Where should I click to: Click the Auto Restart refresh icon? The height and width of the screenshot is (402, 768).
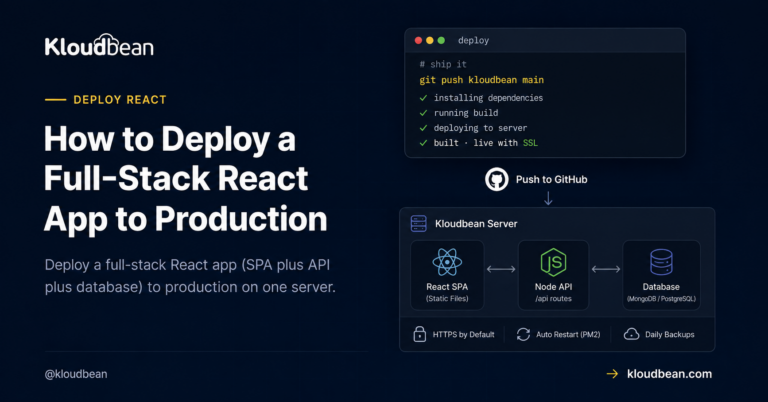(523, 334)
